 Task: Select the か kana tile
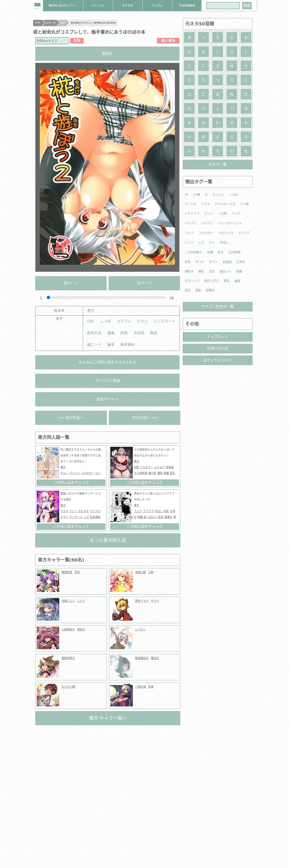pos(189,52)
